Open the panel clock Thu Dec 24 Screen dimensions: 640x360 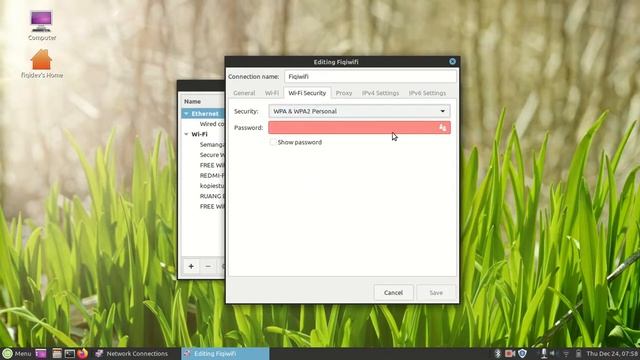[612, 353]
